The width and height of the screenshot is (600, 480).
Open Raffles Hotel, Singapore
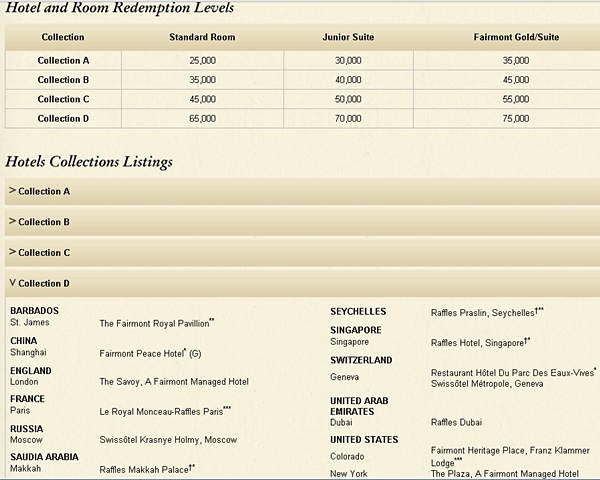[x=480, y=343]
